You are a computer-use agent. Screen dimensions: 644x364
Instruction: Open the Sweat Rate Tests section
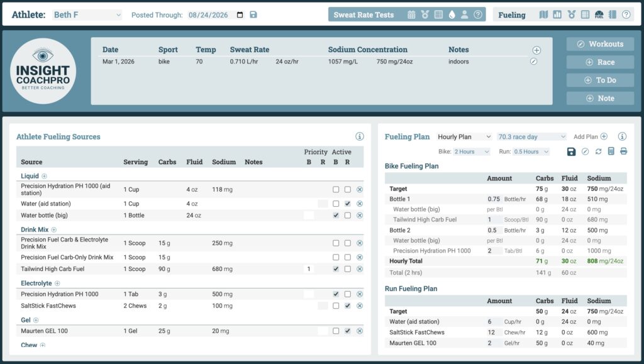(364, 14)
